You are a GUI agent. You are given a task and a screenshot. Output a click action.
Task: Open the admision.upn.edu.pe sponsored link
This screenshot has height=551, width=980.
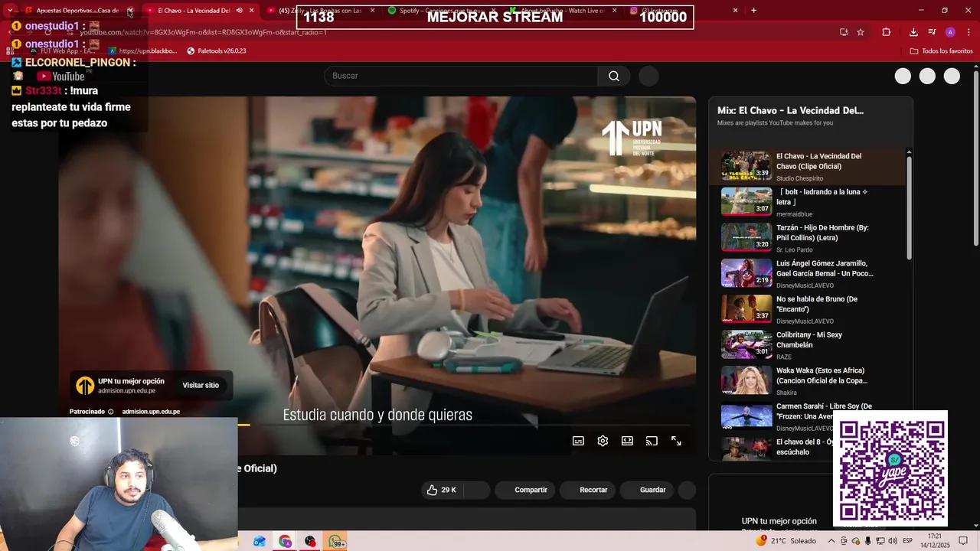coord(151,412)
